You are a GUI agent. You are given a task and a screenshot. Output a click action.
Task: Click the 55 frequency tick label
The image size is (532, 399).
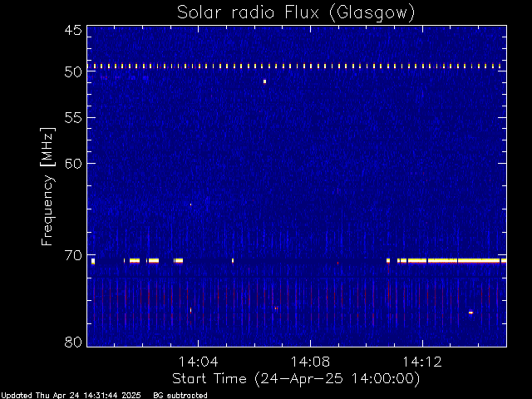(73, 118)
